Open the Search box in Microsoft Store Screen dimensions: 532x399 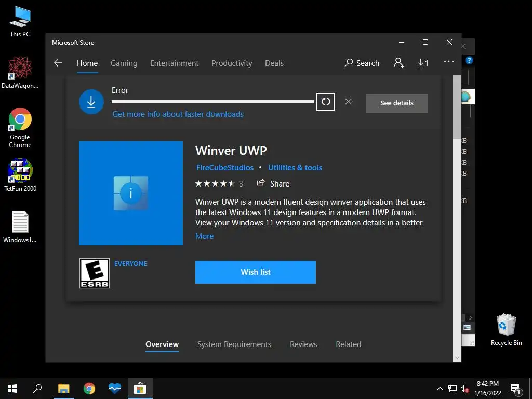[x=362, y=63]
